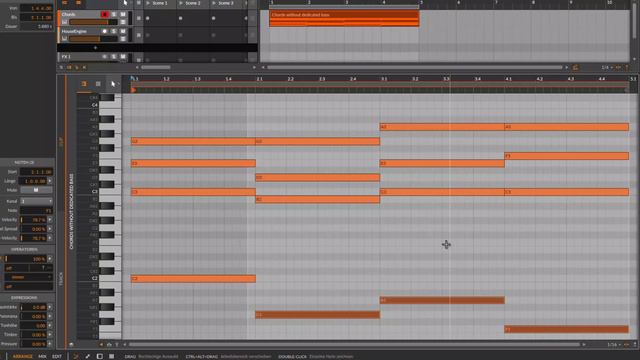Select the Chords without dedicated bass clip
Screen dimensions: 640x360
(344, 18)
